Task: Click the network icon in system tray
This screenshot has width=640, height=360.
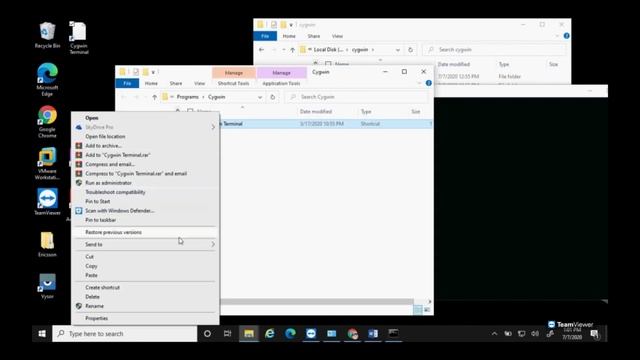Action: 522,334
